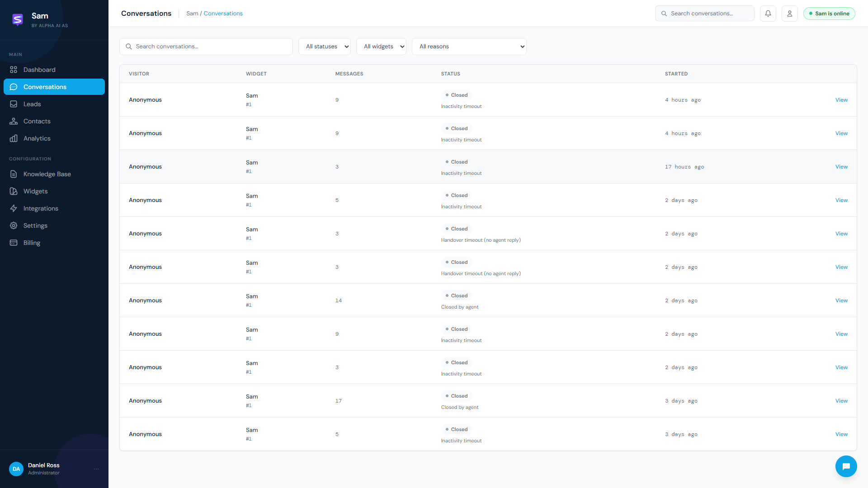Click Closed by agent in 17 messages row
Viewport: 868px width, 488px height.
460,407
